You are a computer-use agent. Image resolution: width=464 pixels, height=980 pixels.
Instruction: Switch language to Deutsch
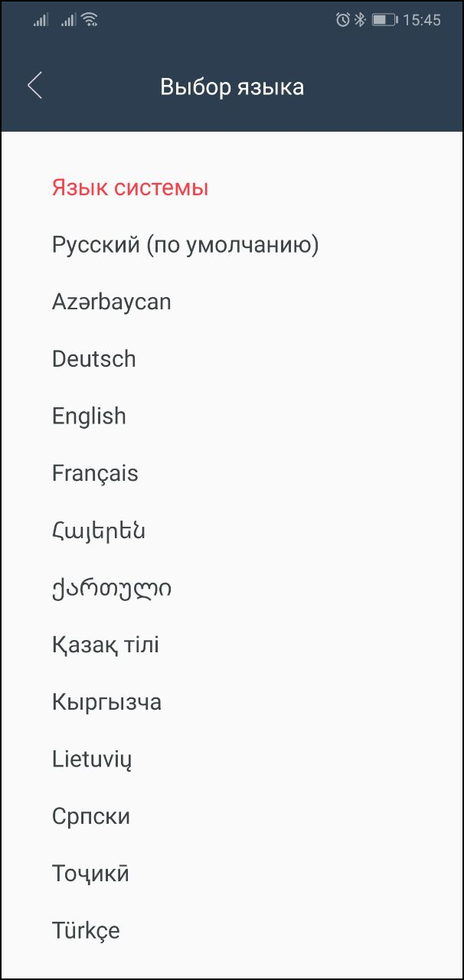[94, 359]
